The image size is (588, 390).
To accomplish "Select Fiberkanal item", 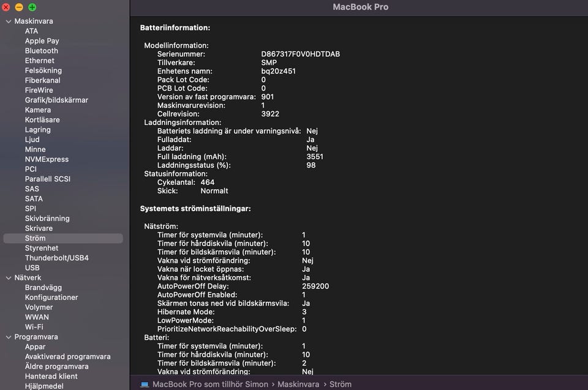I will click(x=43, y=80).
